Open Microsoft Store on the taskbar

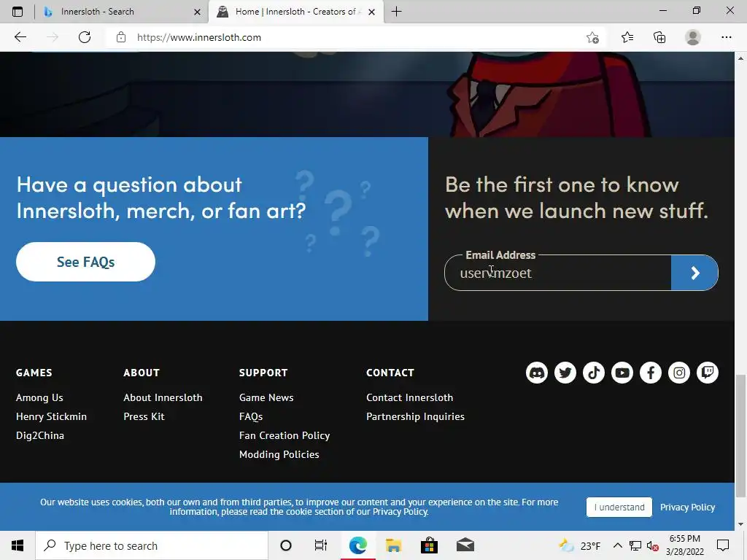pos(429,545)
